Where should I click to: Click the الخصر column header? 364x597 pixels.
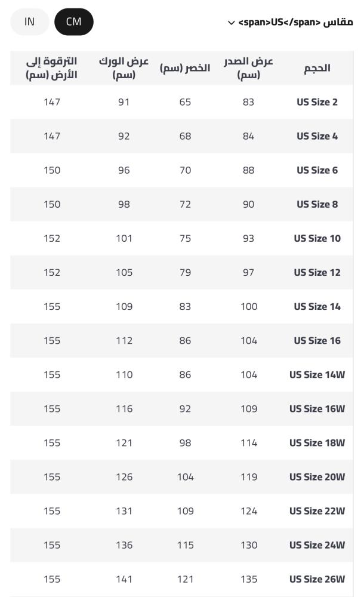[x=185, y=68]
